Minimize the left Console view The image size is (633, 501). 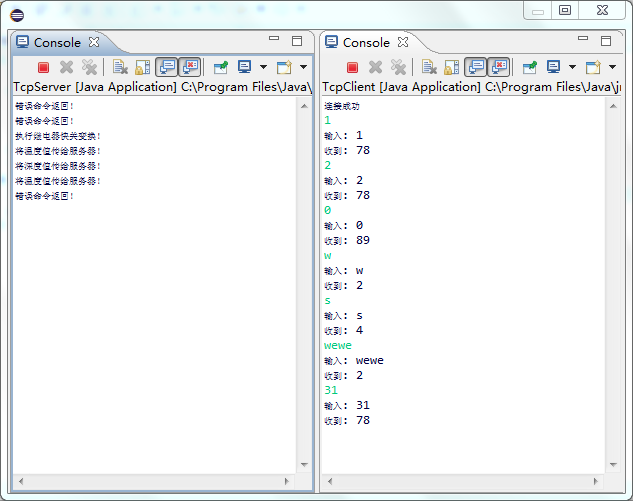click(274, 38)
